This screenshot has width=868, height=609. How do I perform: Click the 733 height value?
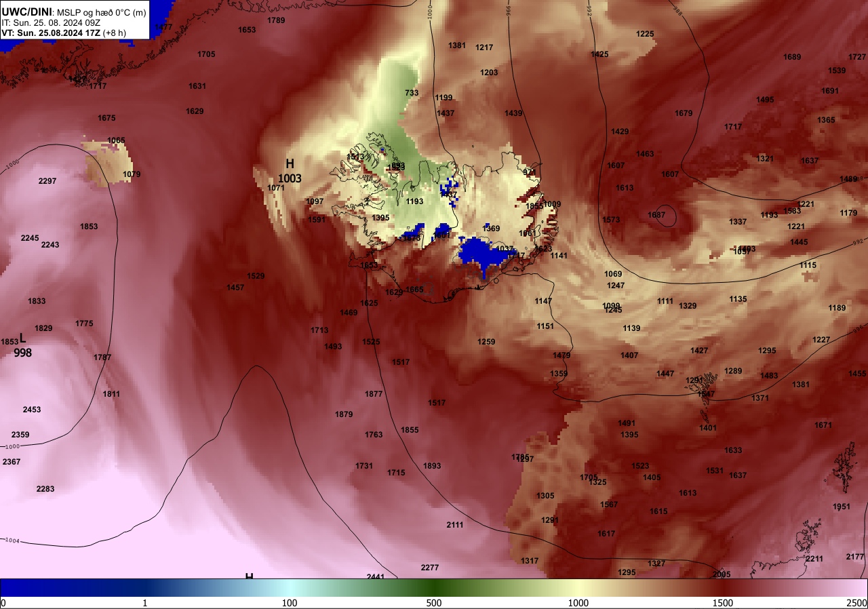tap(412, 93)
